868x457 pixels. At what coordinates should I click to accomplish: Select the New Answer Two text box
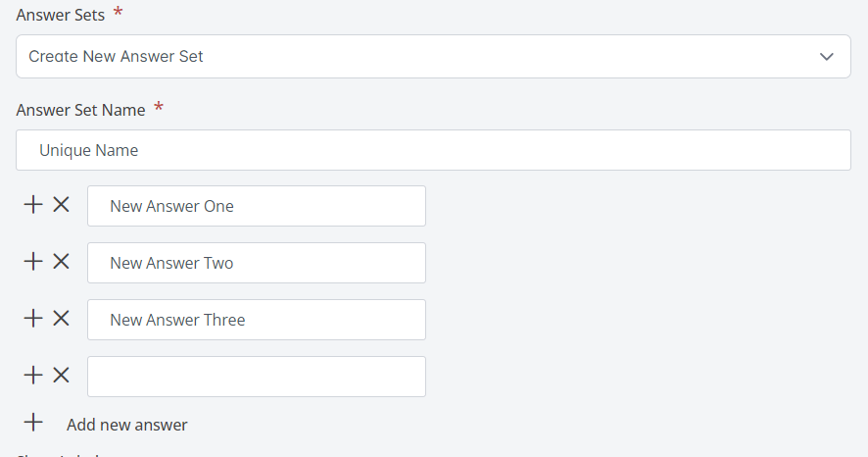pos(257,263)
